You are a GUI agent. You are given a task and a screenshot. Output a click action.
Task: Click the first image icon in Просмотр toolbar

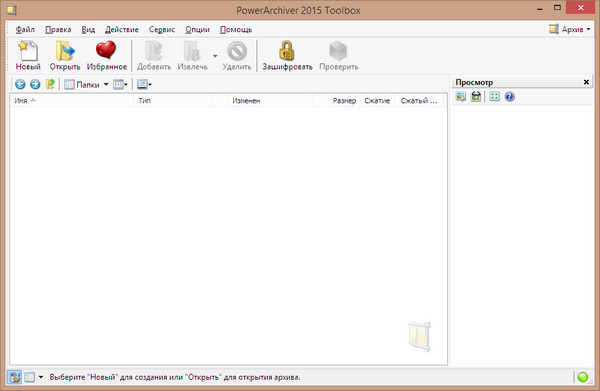(x=461, y=96)
